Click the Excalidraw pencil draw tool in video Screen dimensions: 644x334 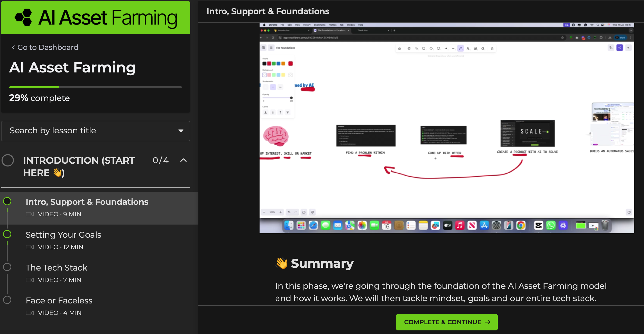(461, 48)
